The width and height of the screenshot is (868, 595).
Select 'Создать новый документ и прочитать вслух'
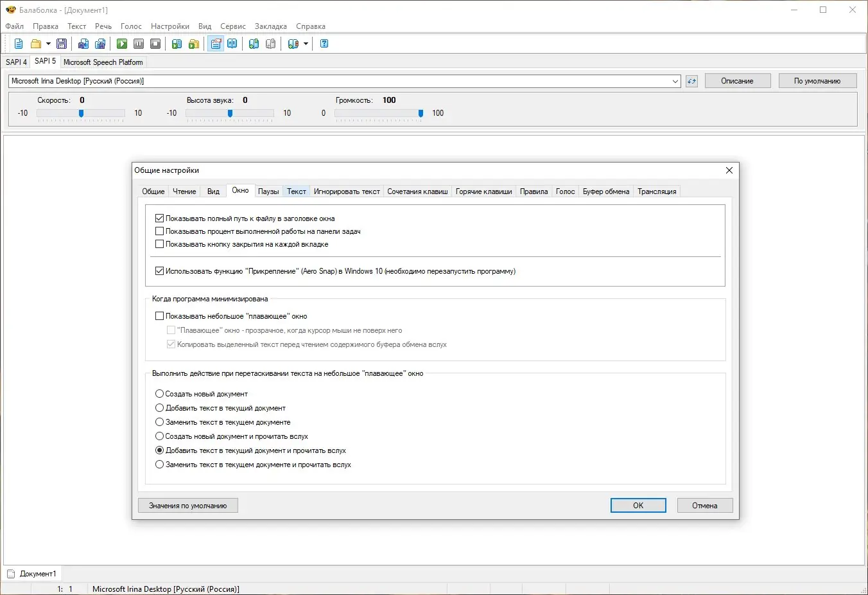tap(160, 436)
